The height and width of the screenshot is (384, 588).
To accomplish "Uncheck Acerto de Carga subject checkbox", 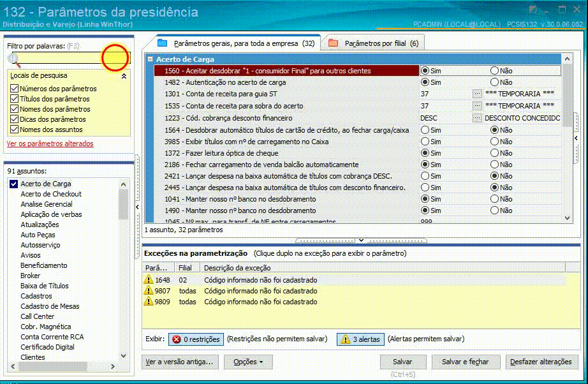I will point(14,184).
